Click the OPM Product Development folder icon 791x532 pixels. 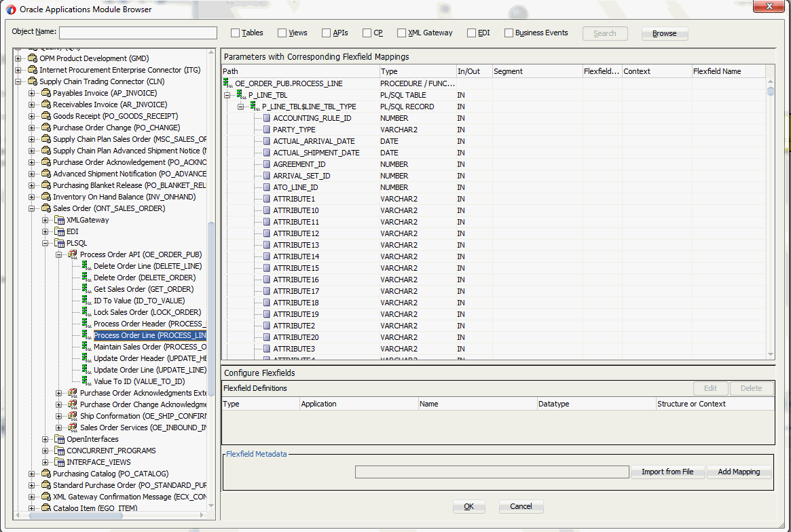(x=33, y=58)
